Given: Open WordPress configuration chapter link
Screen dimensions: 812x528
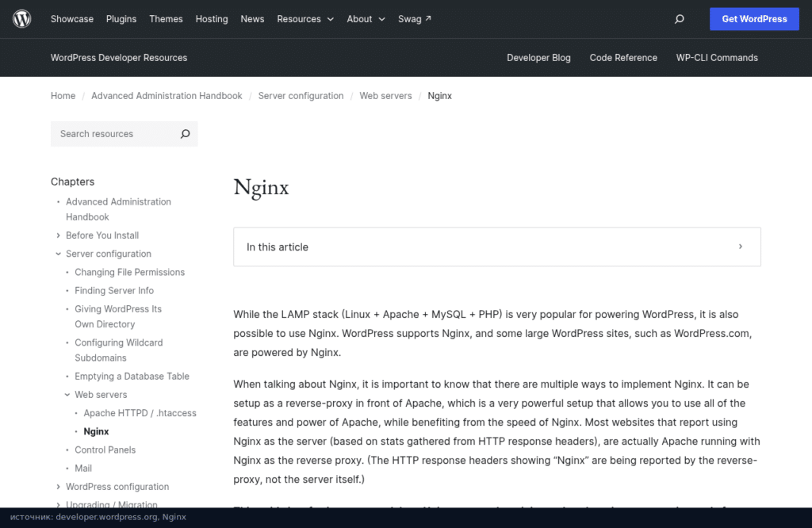Looking at the screenshot, I should pyautogui.click(x=117, y=487).
